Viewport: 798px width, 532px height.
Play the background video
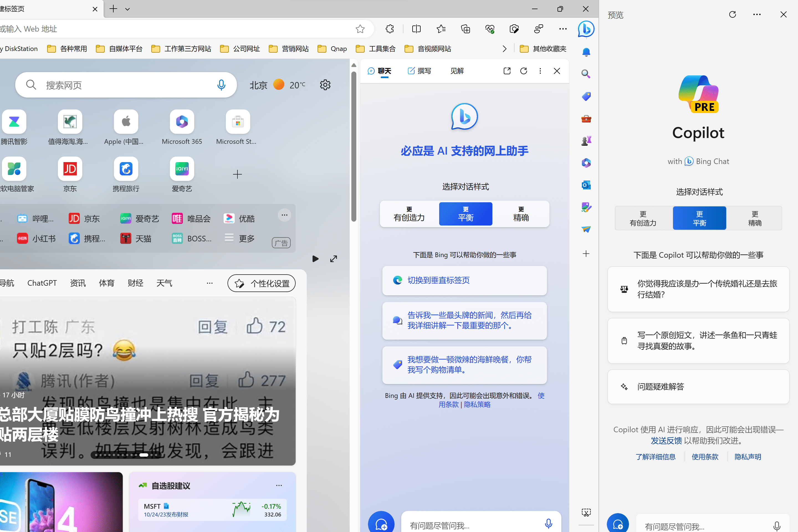(x=315, y=259)
